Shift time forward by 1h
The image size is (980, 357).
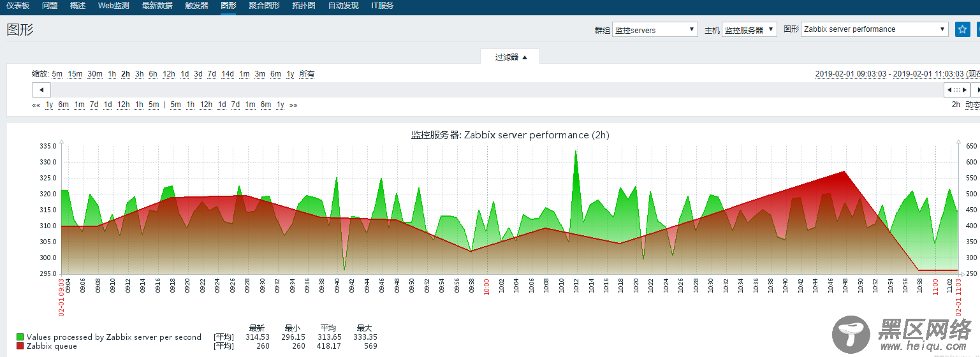[190, 105]
